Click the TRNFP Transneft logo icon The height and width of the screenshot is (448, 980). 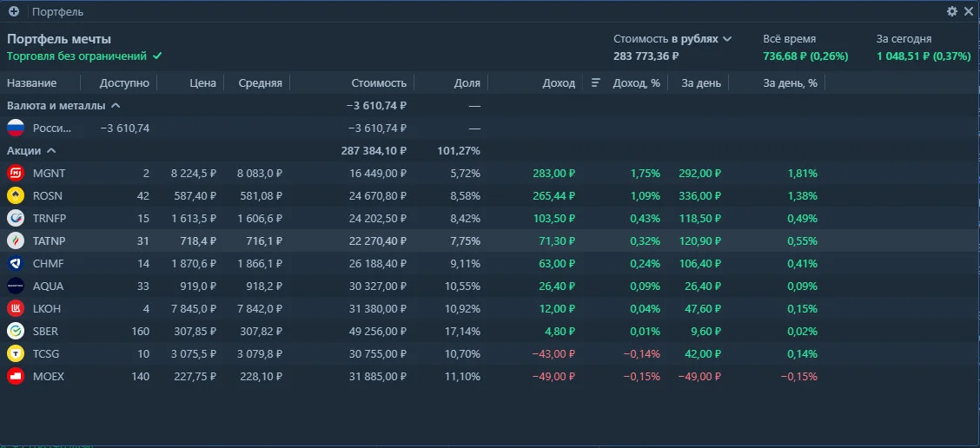coord(16,218)
